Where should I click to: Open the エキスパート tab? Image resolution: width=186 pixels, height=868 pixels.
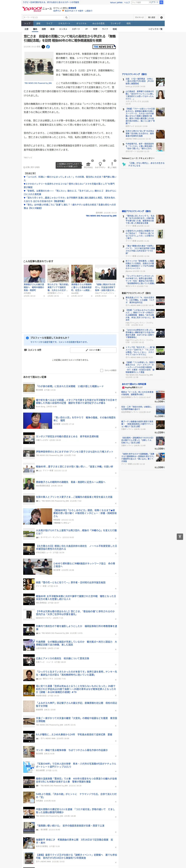64,24
